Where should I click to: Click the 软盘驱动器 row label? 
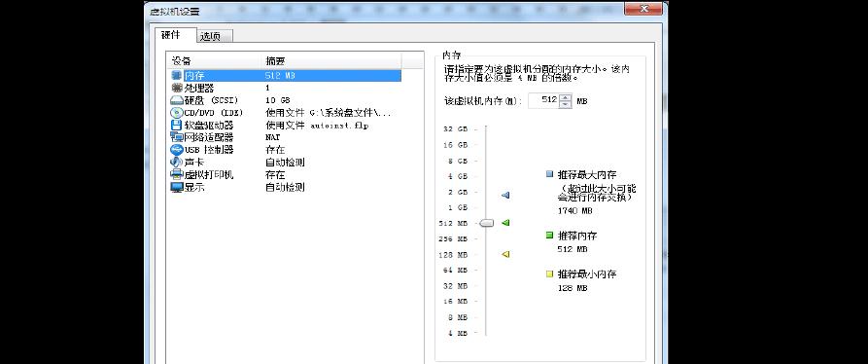point(209,126)
